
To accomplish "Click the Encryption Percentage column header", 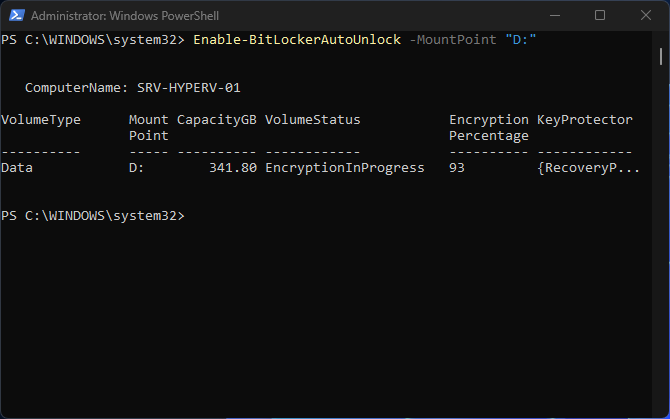I will click(489, 128).
